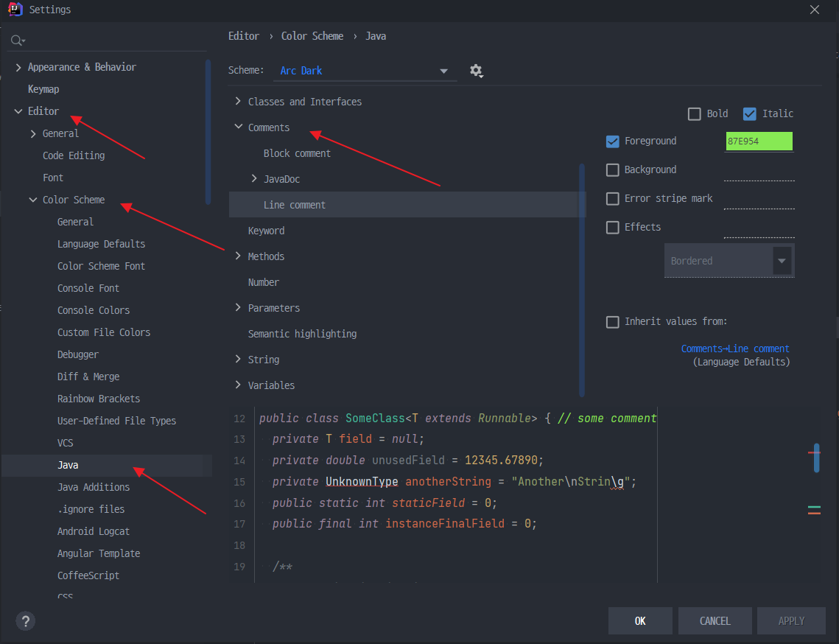Screen dimensions: 839x644
Task: Click the OK button
Action: (640, 621)
